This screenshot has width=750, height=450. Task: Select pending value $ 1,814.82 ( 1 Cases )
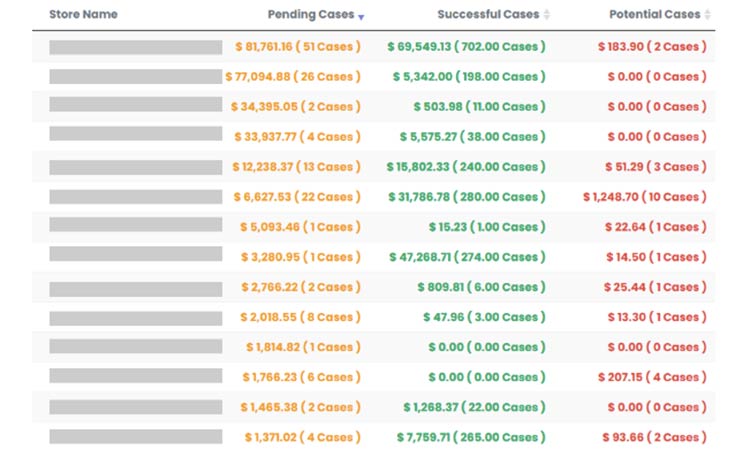click(303, 347)
